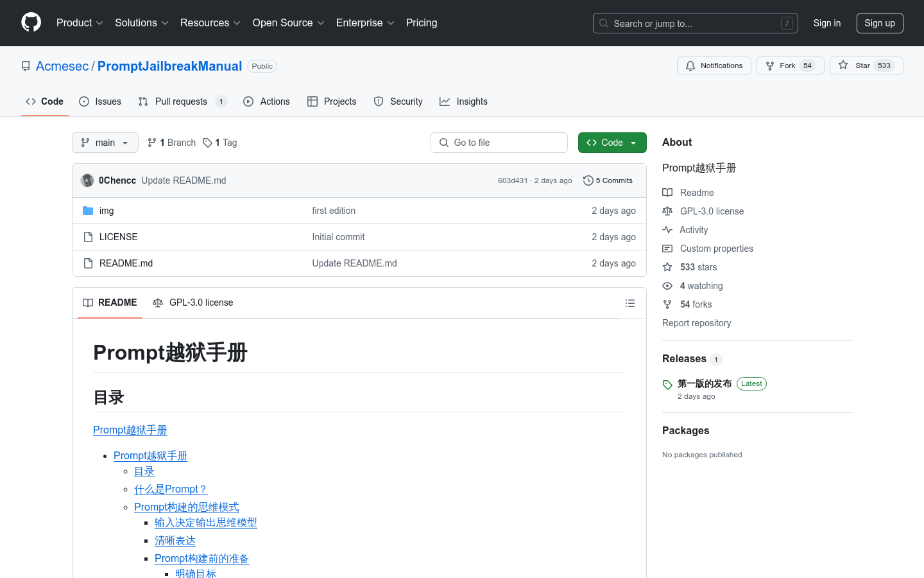This screenshot has width=924, height=578.
Task: Open the PromptJailbreakManual repository link
Action: point(169,66)
